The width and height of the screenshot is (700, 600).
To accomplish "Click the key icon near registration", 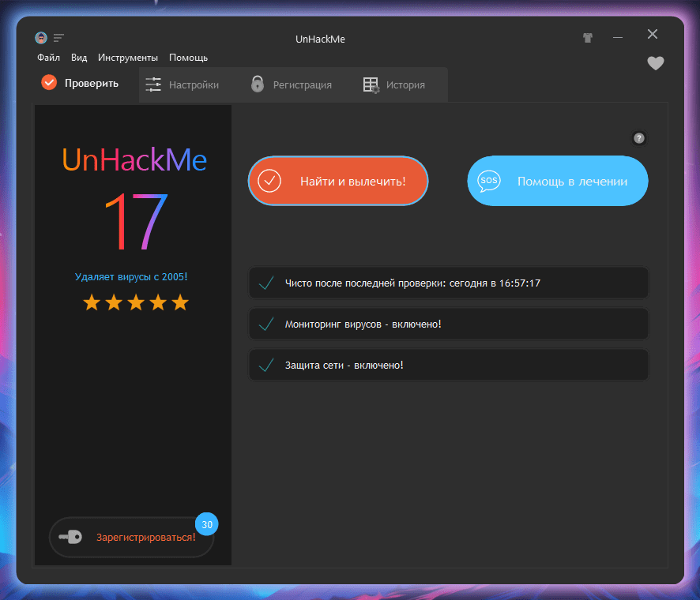I will tap(70, 537).
